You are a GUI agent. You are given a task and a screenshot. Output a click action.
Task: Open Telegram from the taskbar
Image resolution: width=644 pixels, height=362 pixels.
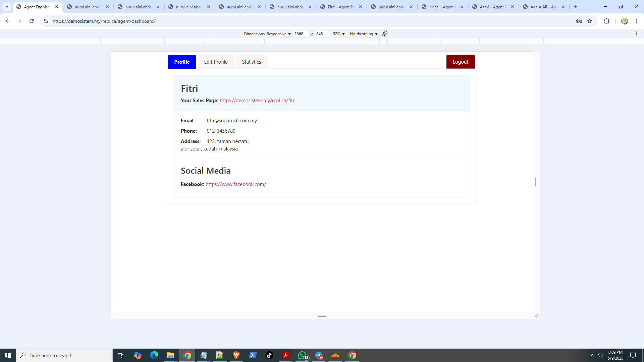319,355
